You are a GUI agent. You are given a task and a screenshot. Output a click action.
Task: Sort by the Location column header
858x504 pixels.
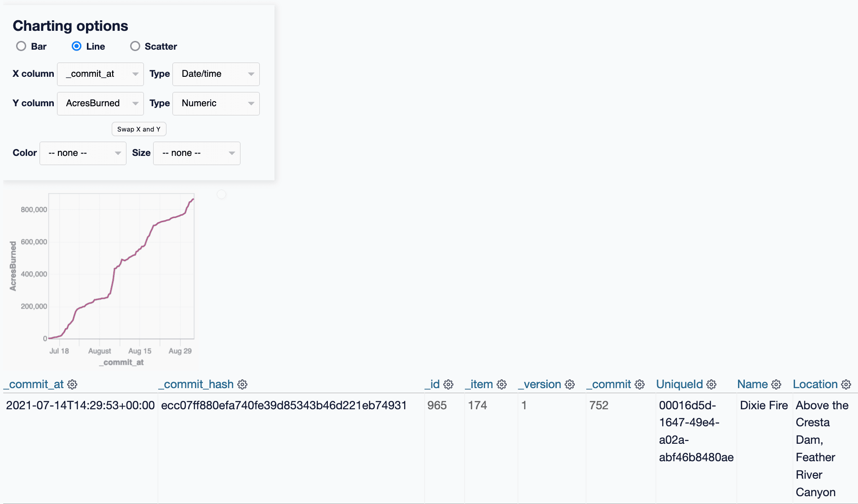815,384
